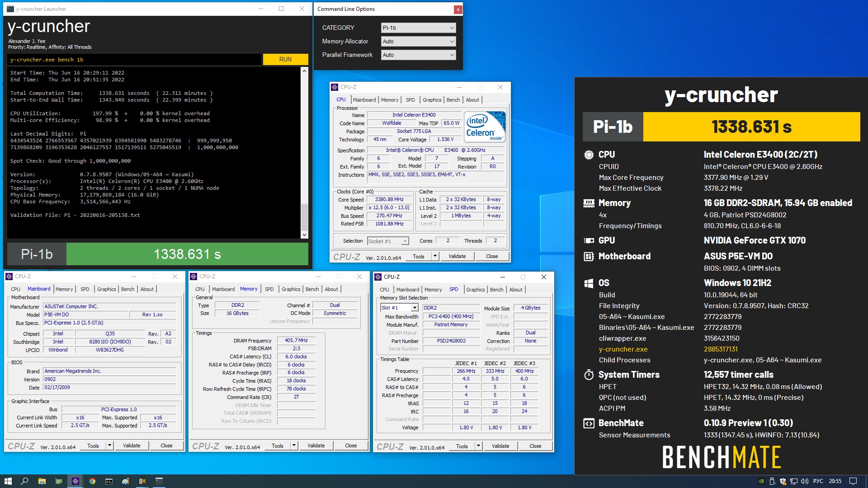
Task: Click the green GPU card taskbar icon
Action: 58,481
